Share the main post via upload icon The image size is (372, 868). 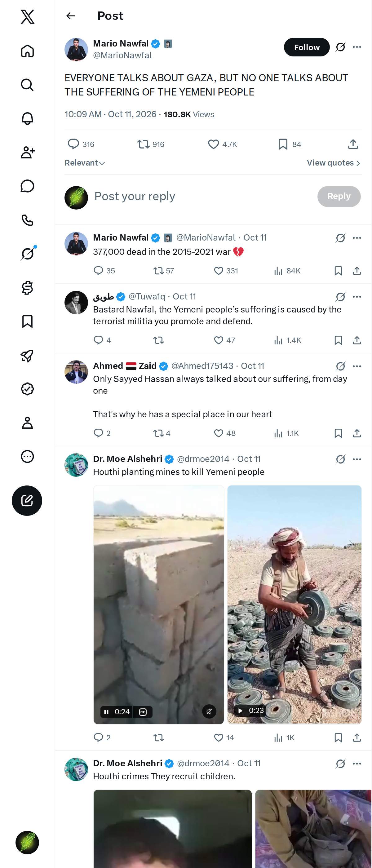tap(353, 144)
